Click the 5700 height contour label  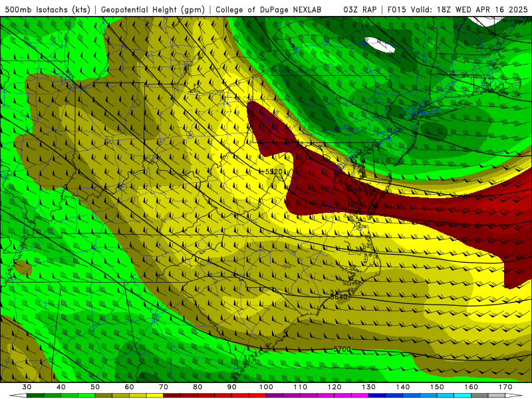click(342, 349)
